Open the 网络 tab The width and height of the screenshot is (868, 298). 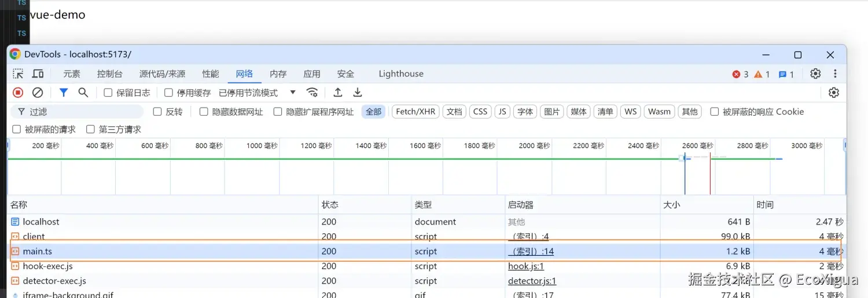(x=244, y=73)
